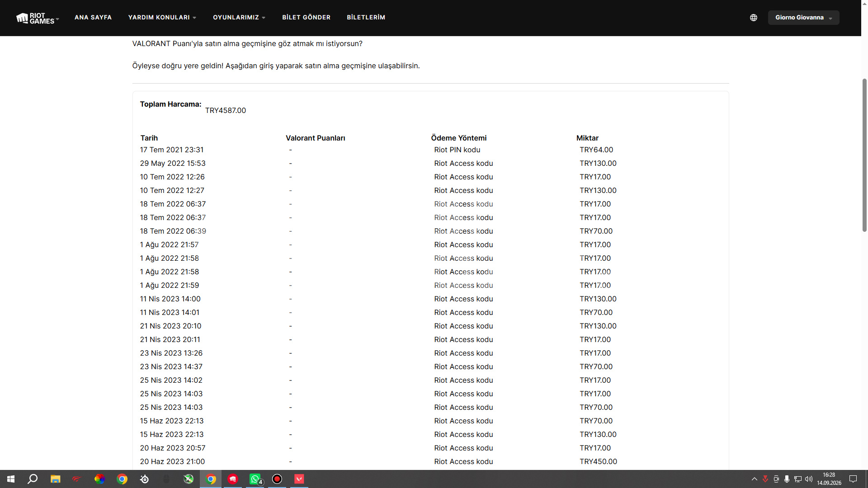868x488 pixels.
Task: Click the date 11 Nis 2023 14:00
Action: click(x=170, y=299)
